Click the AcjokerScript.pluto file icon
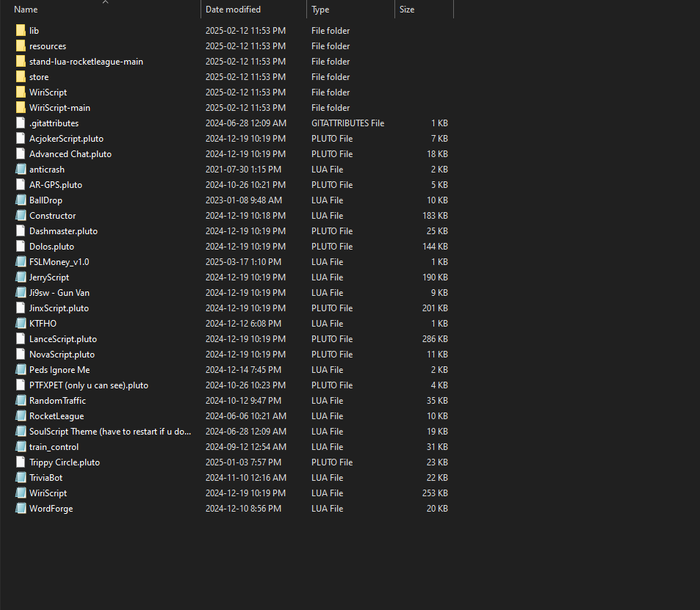 (x=21, y=138)
